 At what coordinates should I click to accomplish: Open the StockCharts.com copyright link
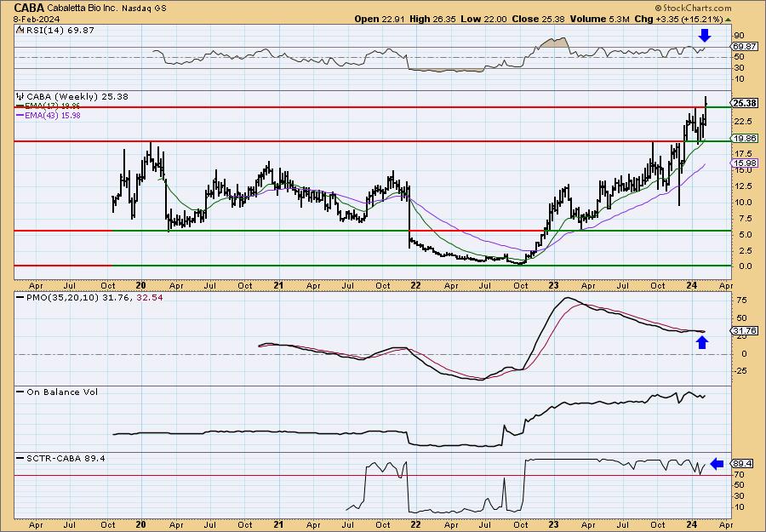tap(693, 8)
